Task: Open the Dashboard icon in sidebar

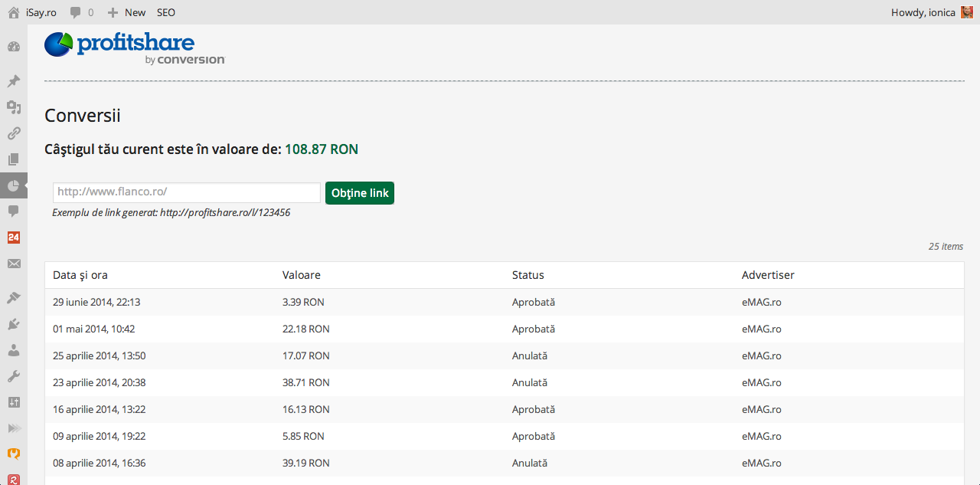Action: [x=14, y=47]
